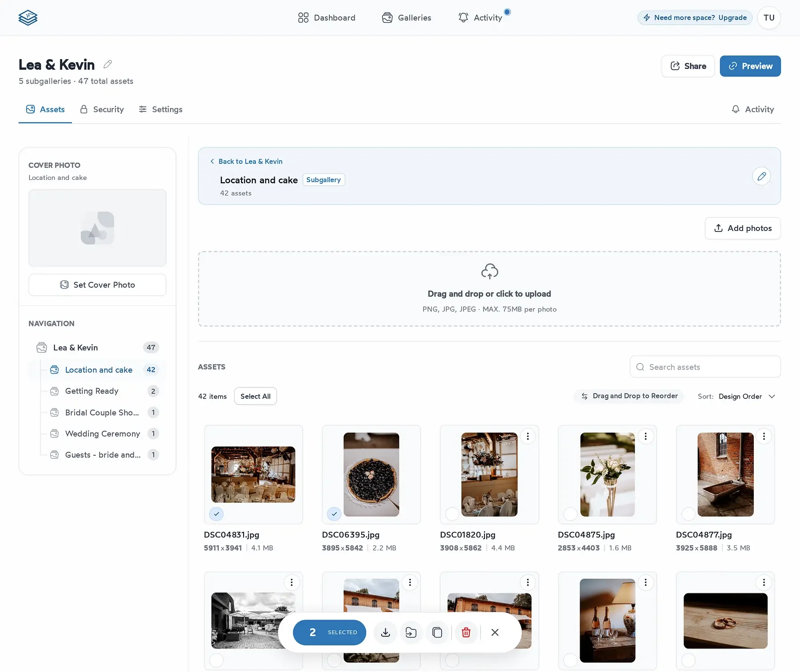The image size is (800, 672).
Task: Click the drag and drop upload area
Action: [489, 289]
